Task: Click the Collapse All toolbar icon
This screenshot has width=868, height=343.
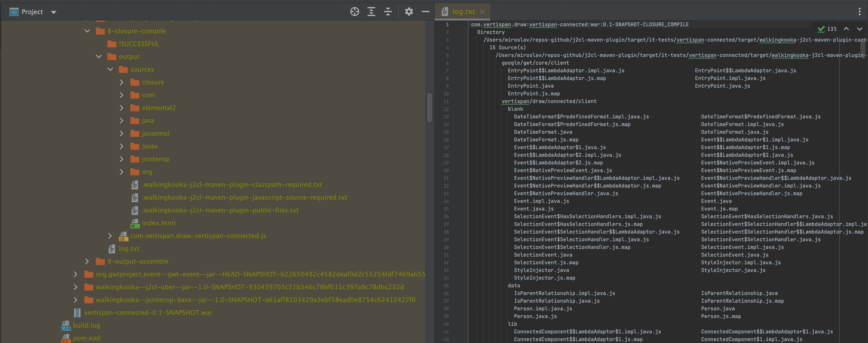Action: 388,12
